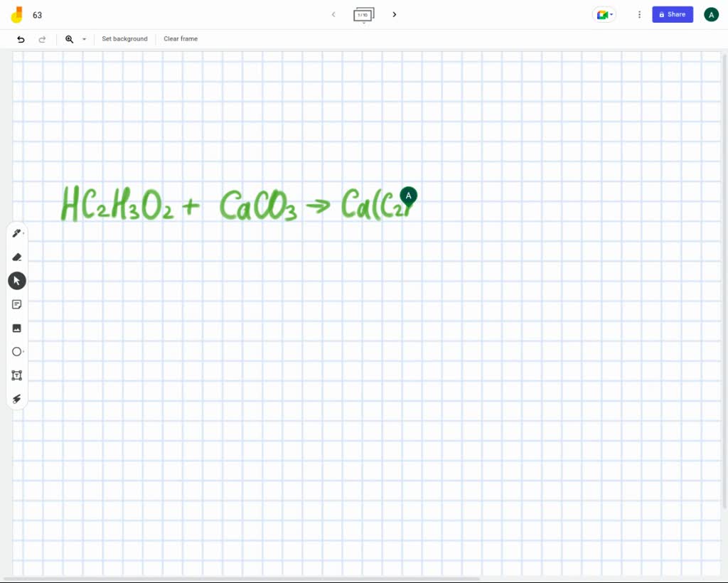Image resolution: width=728 pixels, height=583 pixels.
Task: Open the Meet presentation dropdown
Action: [604, 14]
